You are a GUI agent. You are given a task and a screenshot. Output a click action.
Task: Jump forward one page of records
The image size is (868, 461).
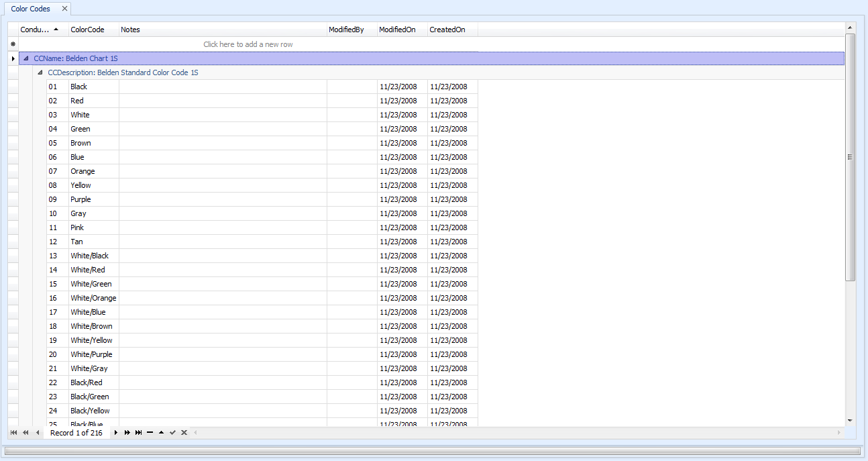pyautogui.click(x=127, y=433)
